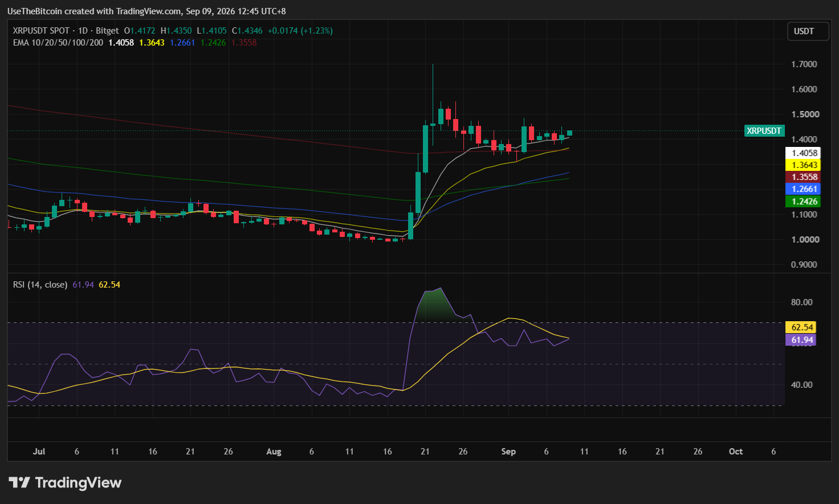Viewport: 839px width, 504px height.
Task: Click the 1.5000 price axis level
Action: (x=804, y=114)
